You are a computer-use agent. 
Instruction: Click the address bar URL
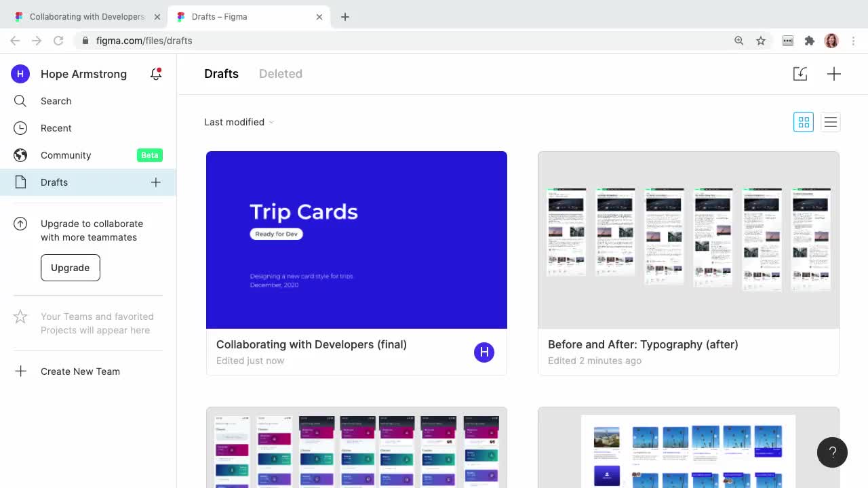[144, 41]
